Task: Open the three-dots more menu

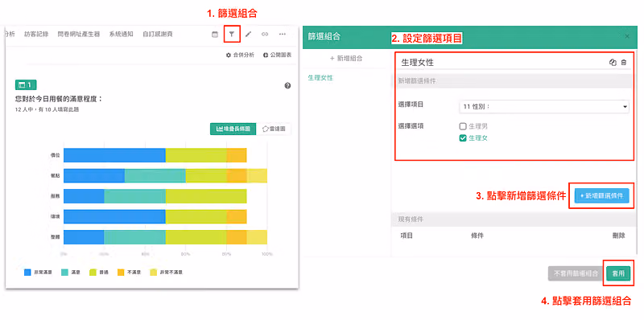Action: coord(283,34)
